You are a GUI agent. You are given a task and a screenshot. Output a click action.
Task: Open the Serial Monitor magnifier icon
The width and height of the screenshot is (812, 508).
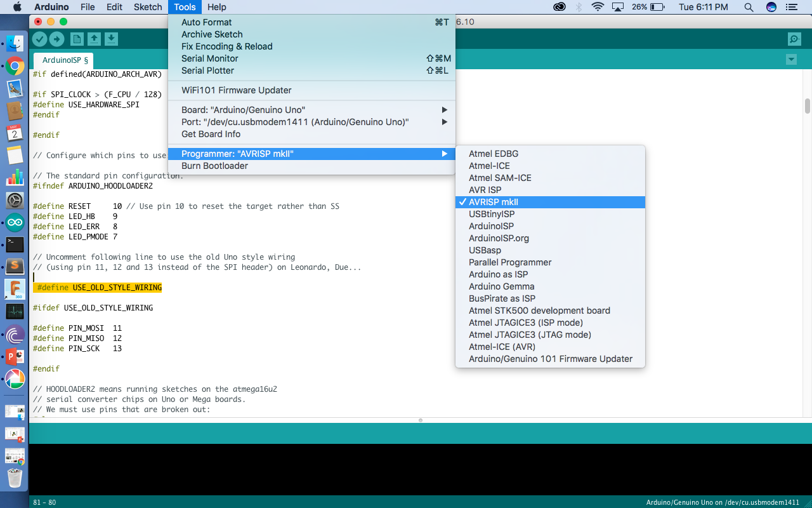click(x=794, y=39)
